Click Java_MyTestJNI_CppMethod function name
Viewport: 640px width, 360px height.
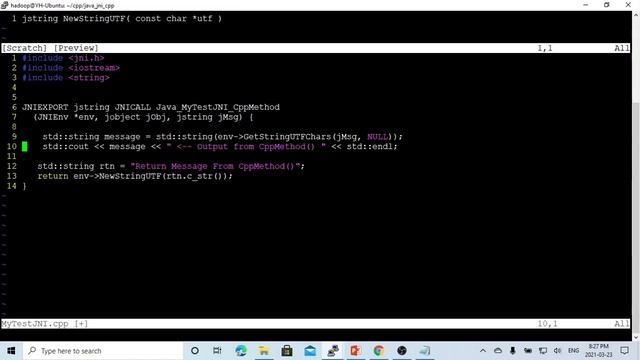[x=218, y=107]
